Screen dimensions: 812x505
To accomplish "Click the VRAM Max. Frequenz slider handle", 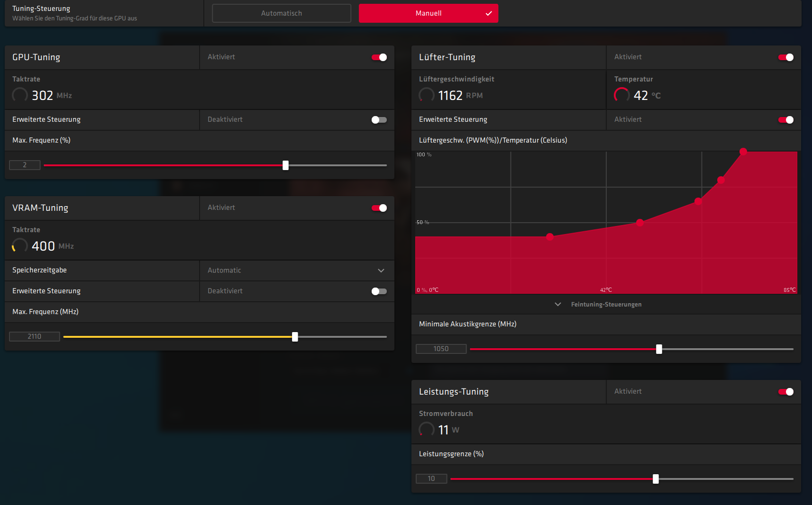I will pyautogui.click(x=295, y=337).
